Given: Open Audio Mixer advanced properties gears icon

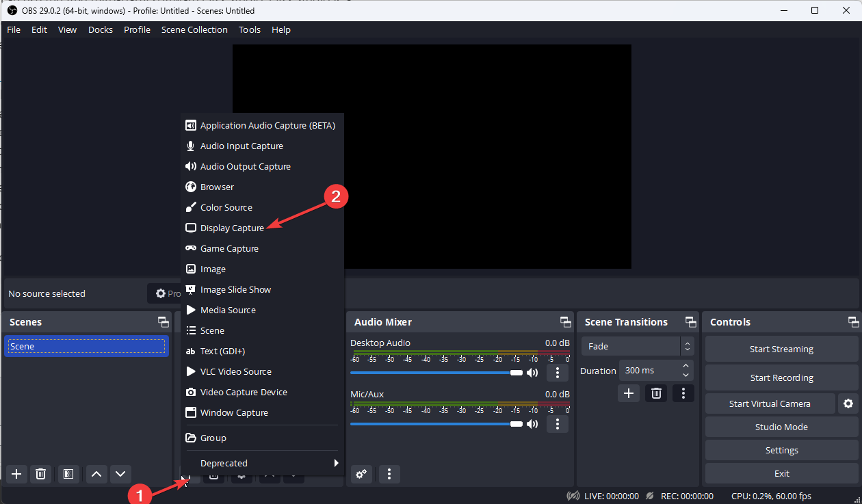Looking at the screenshot, I should pyautogui.click(x=361, y=473).
